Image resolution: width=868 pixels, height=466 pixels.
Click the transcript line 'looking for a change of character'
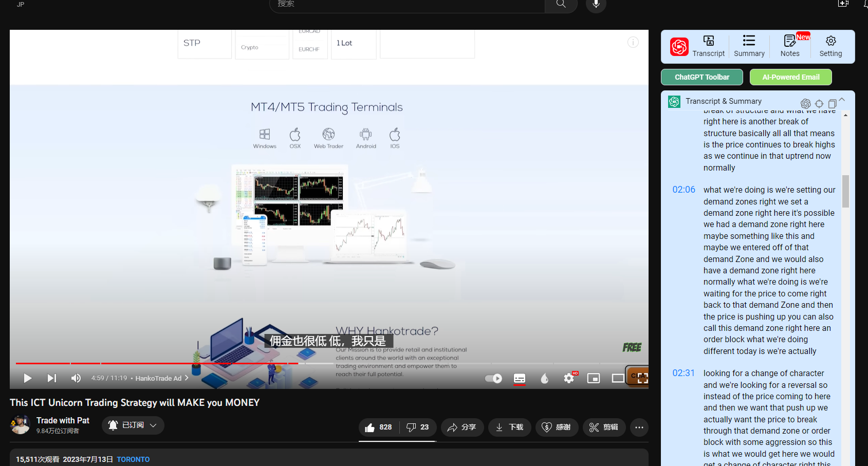point(764,373)
